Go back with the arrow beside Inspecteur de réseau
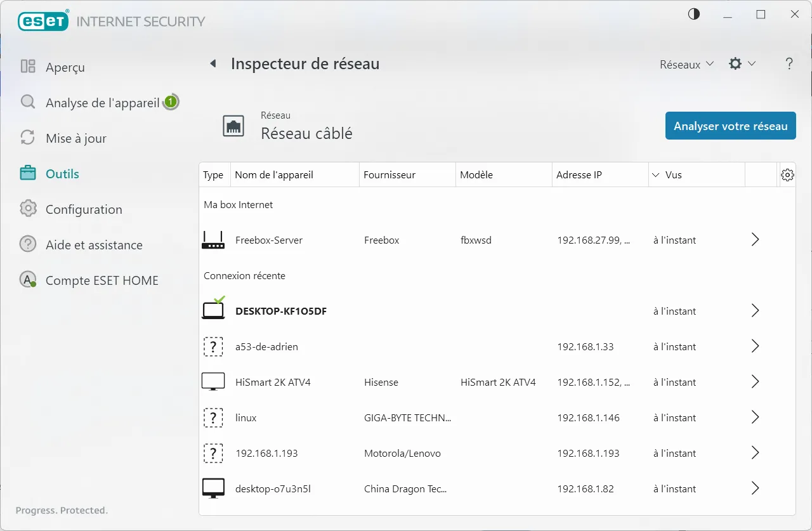The height and width of the screenshot is (531, 812). pyautogui.click(x=213, y=63)
